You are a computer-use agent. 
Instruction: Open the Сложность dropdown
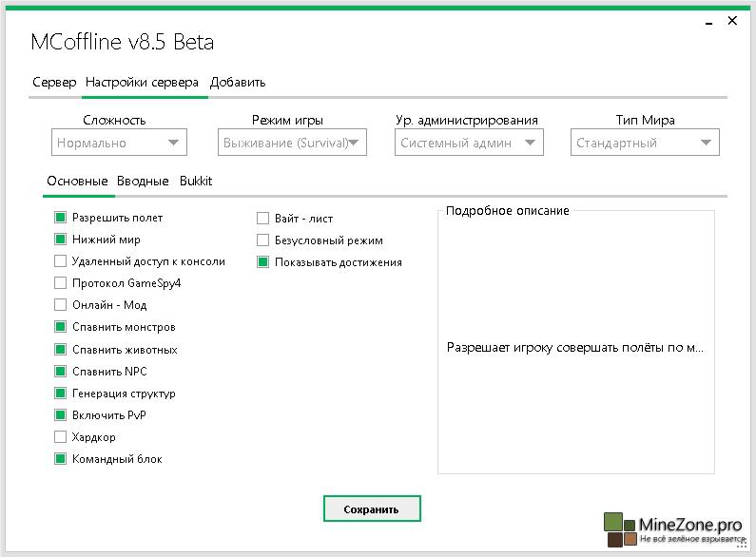click(119, 143)
